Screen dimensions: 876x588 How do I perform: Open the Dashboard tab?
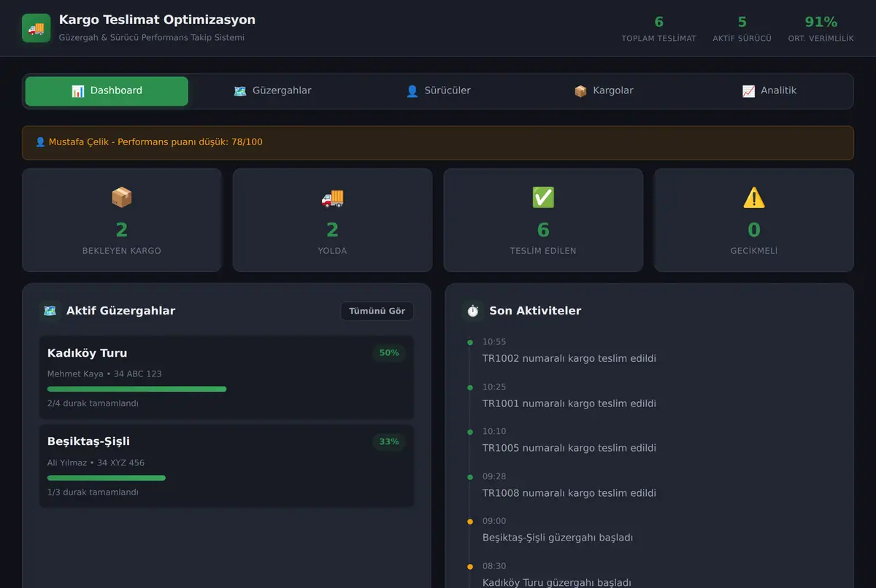pos(107,91)
